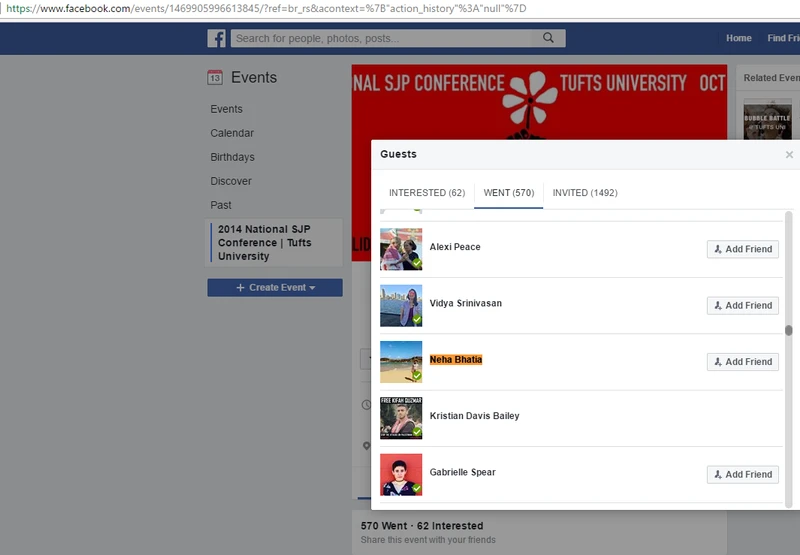Click the SJP Conference cover banner

539,102
